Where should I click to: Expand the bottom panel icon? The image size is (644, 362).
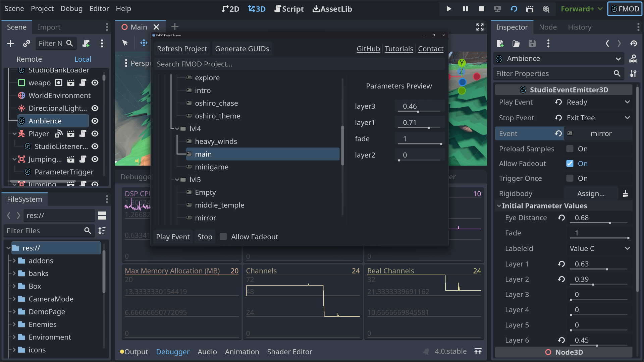(x=478, y=351)
